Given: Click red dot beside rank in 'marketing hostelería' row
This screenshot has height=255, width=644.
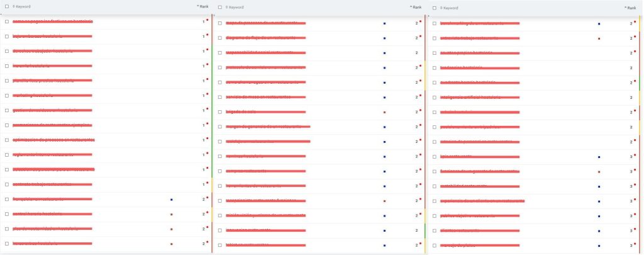Looking at the screenshot, I should 207,94.
